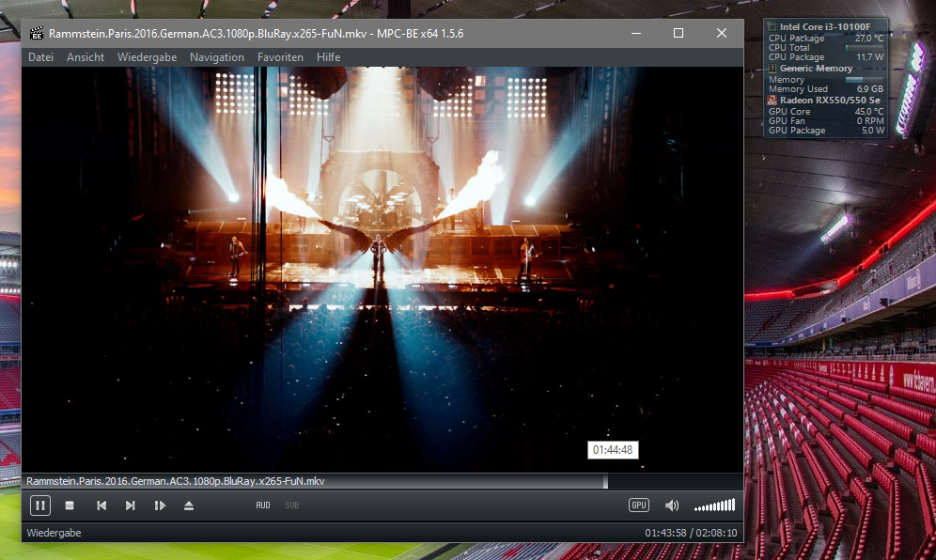Viewport: 936px width, 560px height.
Task: Open the Navigation menu
Action: pos(217,57)
